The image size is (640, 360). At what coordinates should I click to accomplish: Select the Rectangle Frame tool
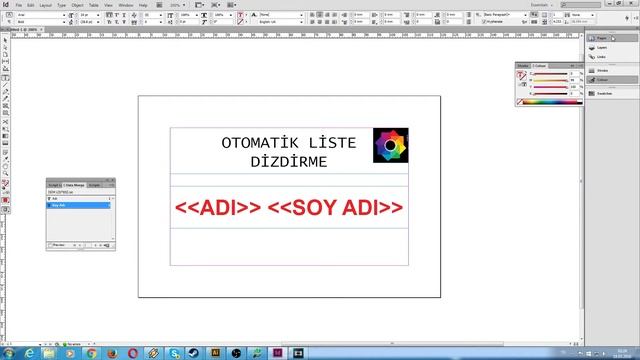5,106
